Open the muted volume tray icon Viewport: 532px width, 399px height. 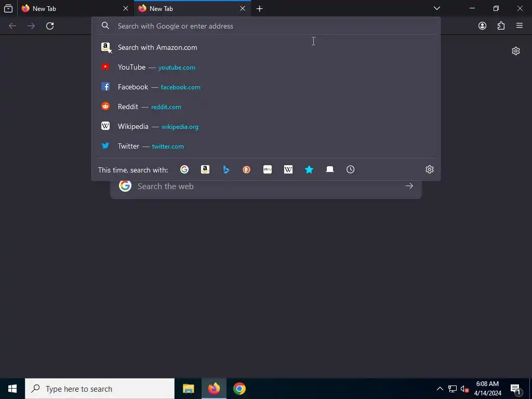[x=465, y=389]
